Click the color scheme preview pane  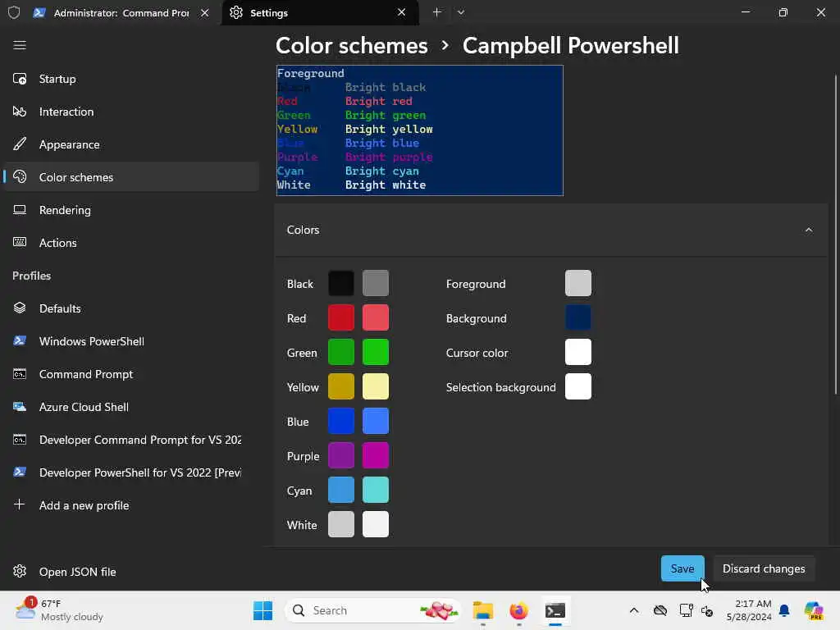click(x=419, y=130)
